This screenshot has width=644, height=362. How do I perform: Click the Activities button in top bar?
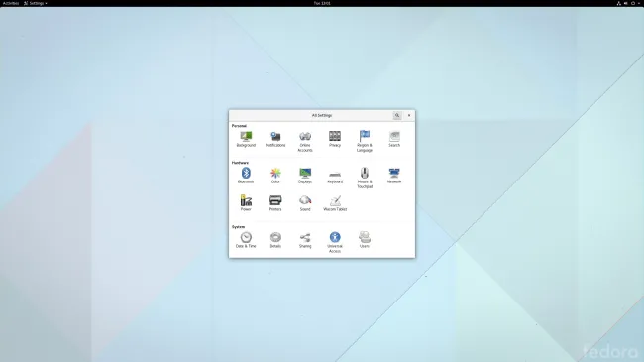pyautogui.click(x=11, y=3)
